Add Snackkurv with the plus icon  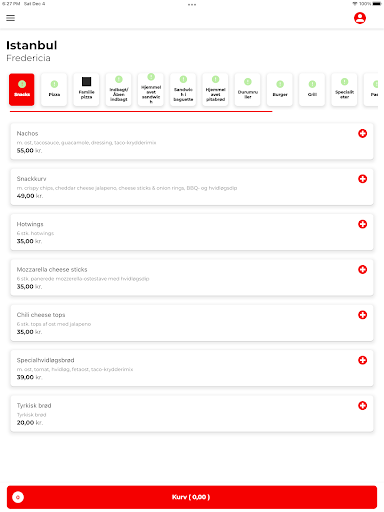[362, 179]
